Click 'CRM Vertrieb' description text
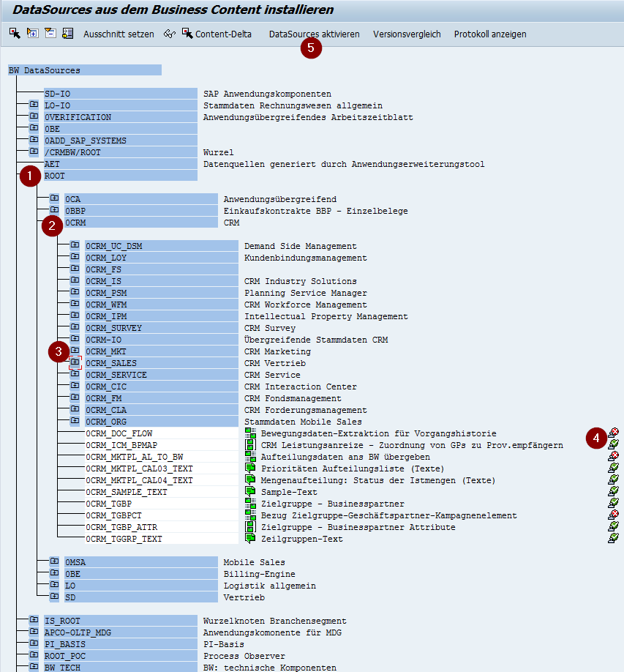 (275, 363)
